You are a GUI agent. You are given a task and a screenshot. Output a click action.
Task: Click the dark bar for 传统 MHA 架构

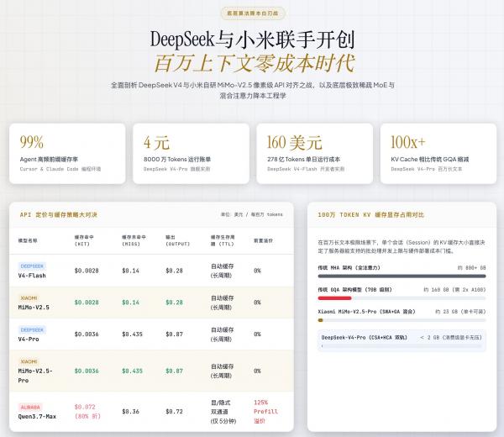402,276
